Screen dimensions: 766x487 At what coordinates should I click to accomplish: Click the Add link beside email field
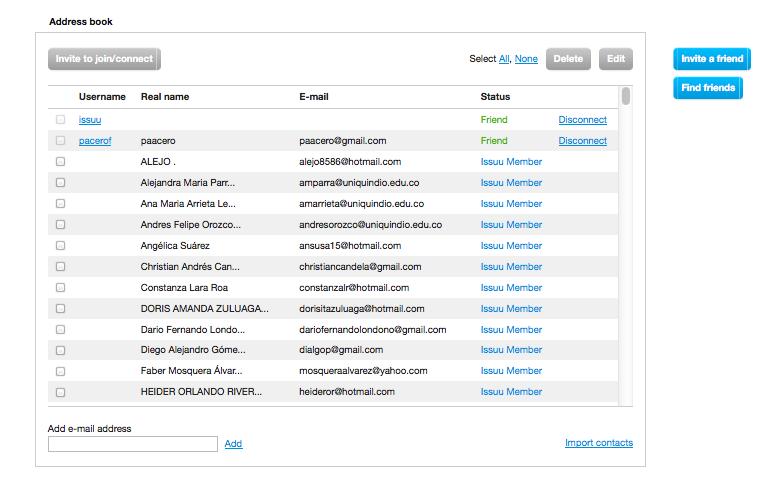(233, 444)
